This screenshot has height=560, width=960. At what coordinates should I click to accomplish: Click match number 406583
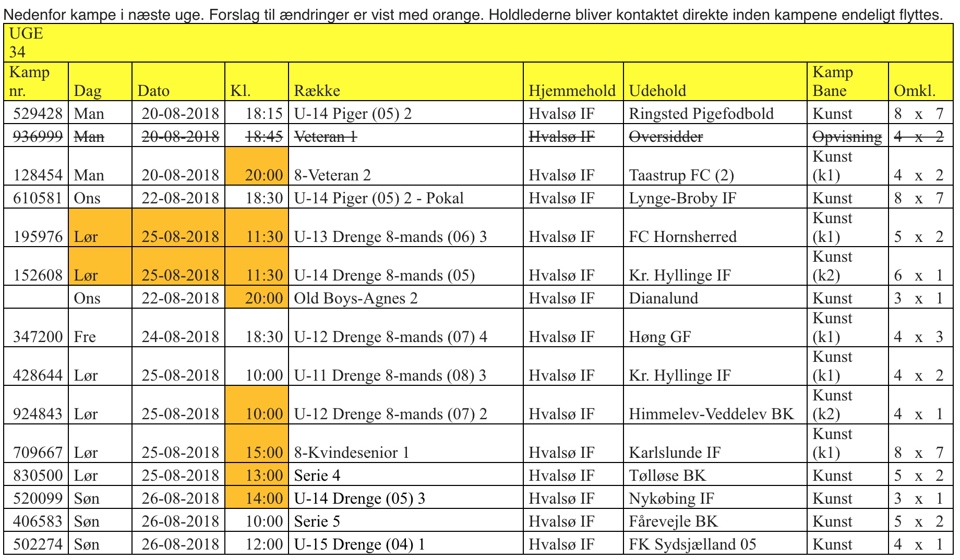tap(36, 520)
